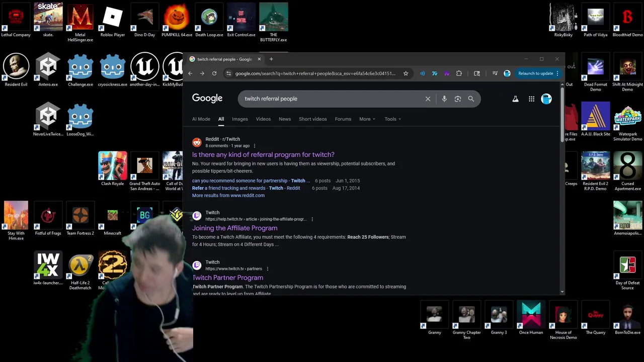The image size is (644, 362).
Task: Open LooseDog_Wi... Godot shortcut
Action: point(80,119)
